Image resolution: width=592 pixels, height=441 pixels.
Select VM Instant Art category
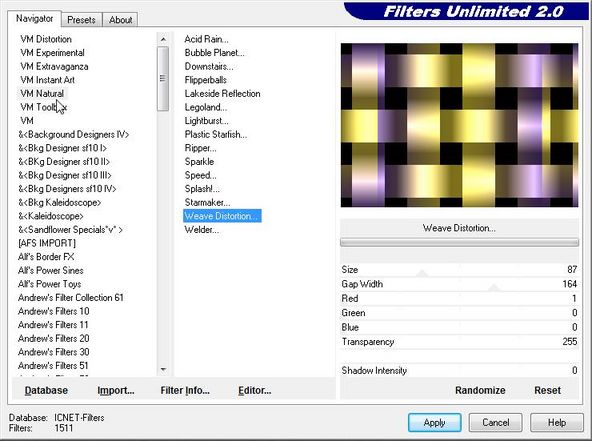[x=48, y=80]
